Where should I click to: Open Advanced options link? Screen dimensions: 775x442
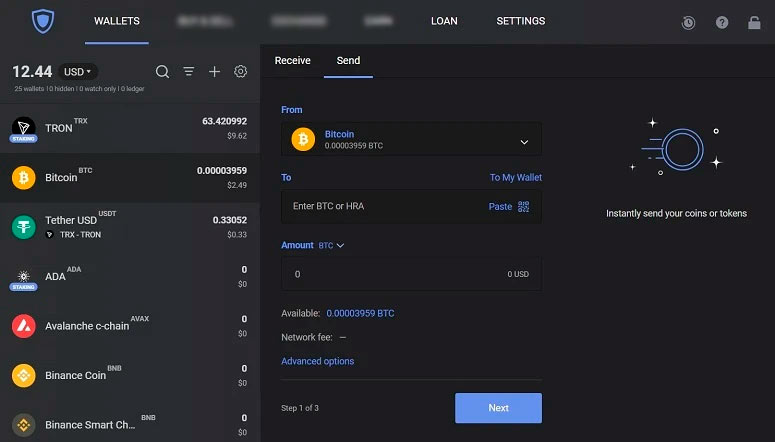coord(317,361)
